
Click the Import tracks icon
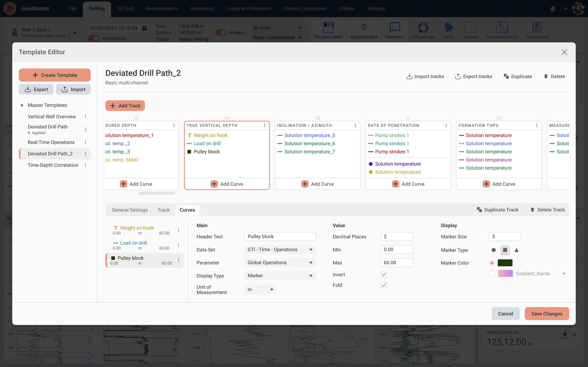pyautogui.click(x=409, y=76)
